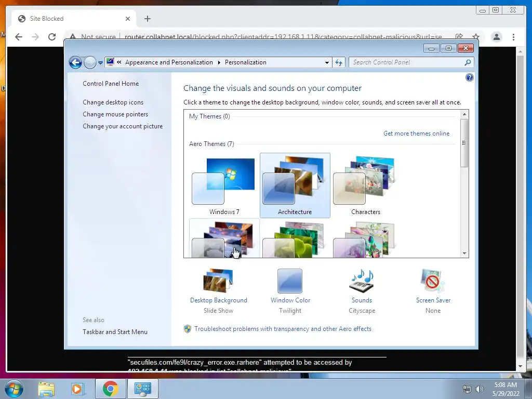
Task: Select the Personalization breadcrumb
Action: point(246,62)
